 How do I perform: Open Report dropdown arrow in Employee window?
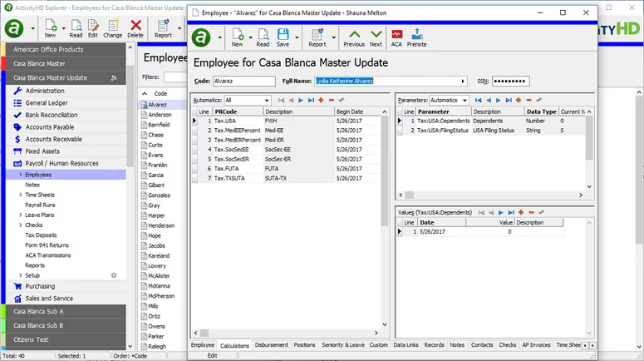[333, 37]
